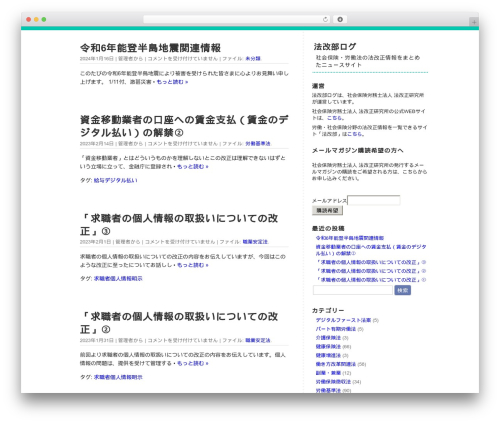Click the site title 法改部ログ
The image size is (500, 423).
pos(335,47)
